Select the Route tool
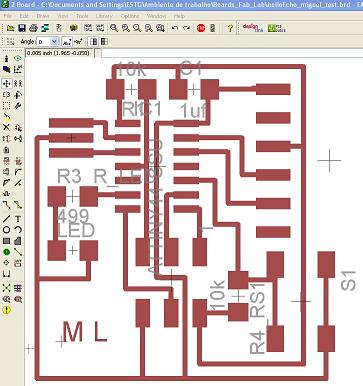Screen dimensions: 363x386 (7, 204)
